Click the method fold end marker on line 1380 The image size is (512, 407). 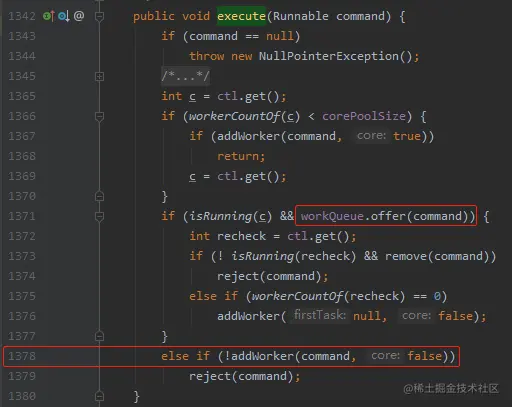tap(99, 396)
